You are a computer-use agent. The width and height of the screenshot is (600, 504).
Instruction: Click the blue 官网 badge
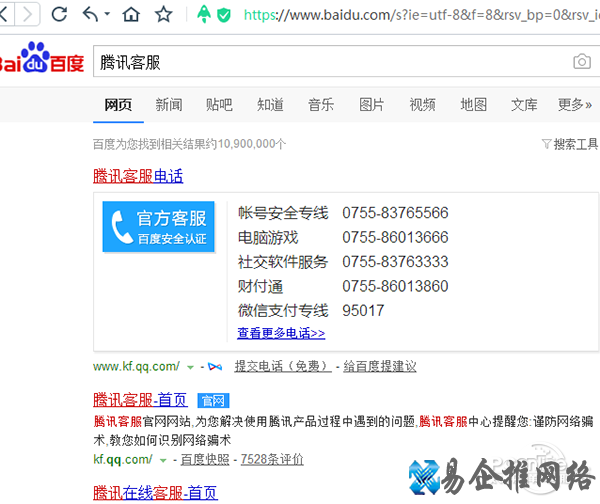[213, 401]
